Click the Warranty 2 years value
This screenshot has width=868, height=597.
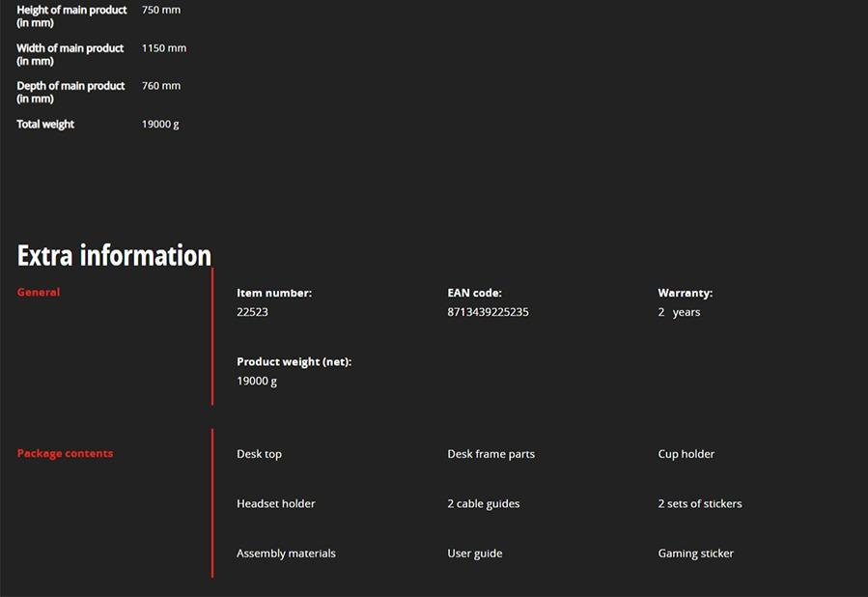point(679,312)
